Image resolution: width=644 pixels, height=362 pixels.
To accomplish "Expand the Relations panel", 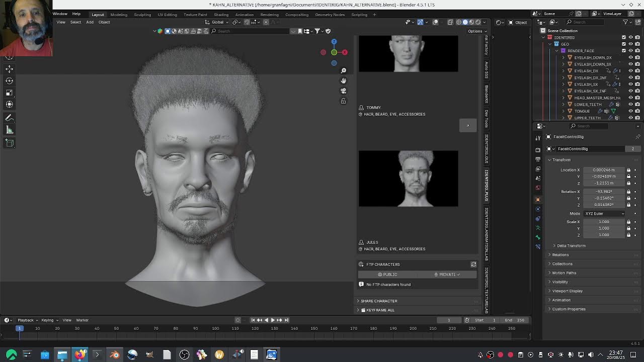I will pyautogui.click(x=559, y=255).
